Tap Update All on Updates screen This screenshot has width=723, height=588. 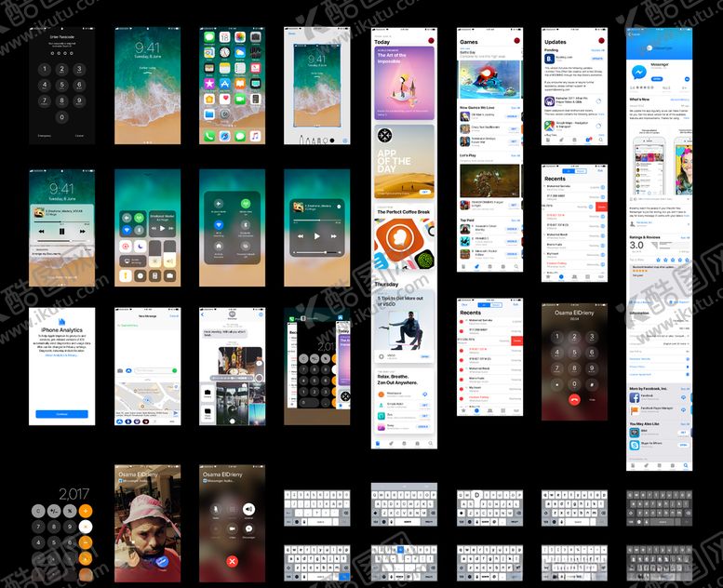click(x=597, y=50)
